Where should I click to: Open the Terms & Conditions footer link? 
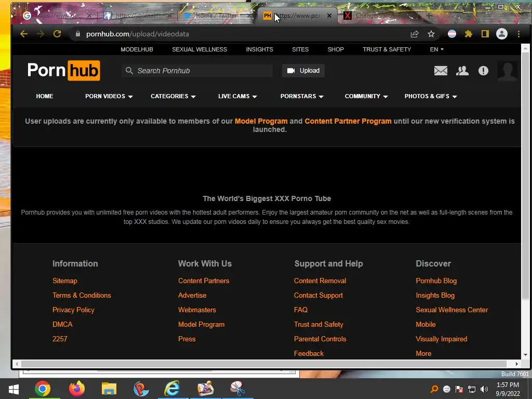tap(82, 295)
